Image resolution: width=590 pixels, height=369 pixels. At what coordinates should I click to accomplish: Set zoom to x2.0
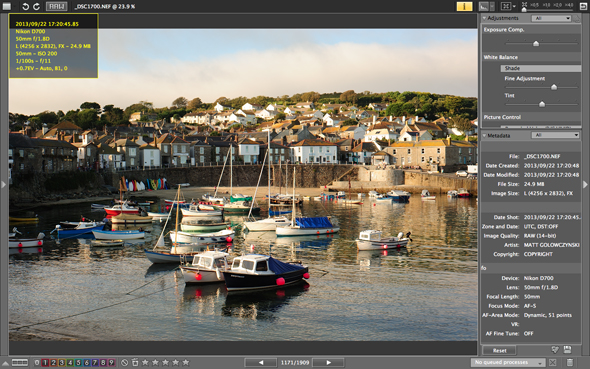[558, 5]
